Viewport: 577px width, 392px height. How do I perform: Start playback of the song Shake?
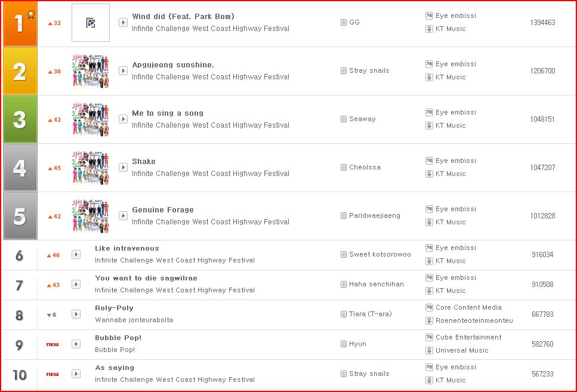click(x=123, y=168)
